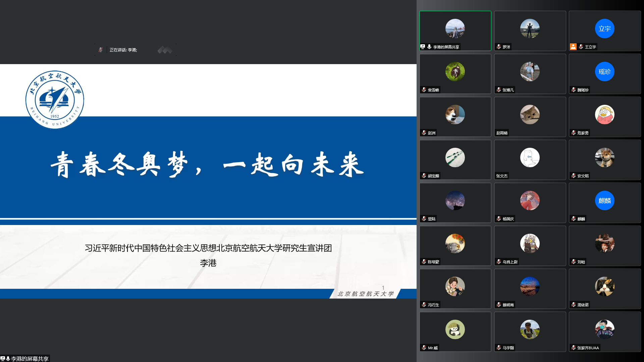The width and height of the screenshot is (644, 362).
Task: Click the 麒麟 participant avatar
Action: click(604, 200)
